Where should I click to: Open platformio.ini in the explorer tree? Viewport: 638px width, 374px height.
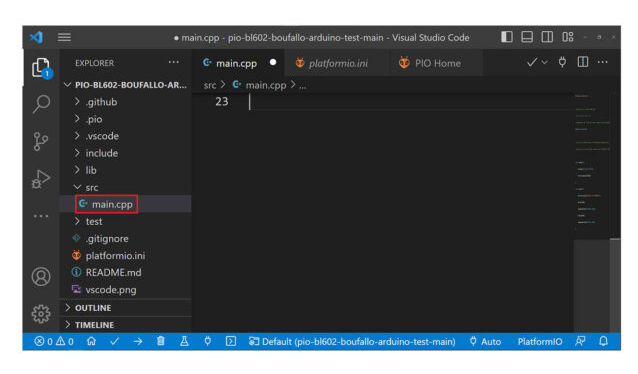125,256
